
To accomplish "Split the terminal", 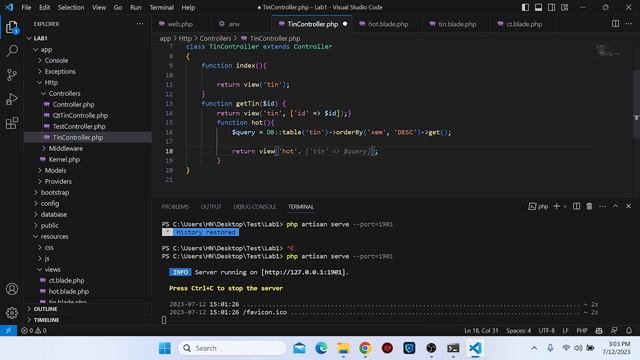I will 576,207.
